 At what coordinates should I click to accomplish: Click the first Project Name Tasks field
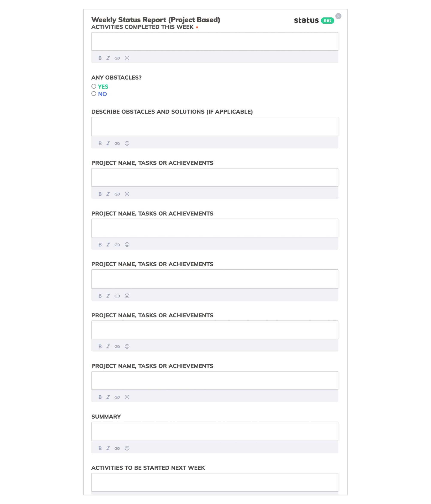pos(215,177)
